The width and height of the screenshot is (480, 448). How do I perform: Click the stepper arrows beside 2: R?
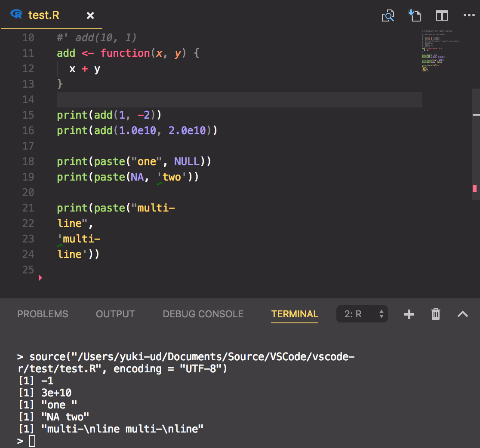382,314
